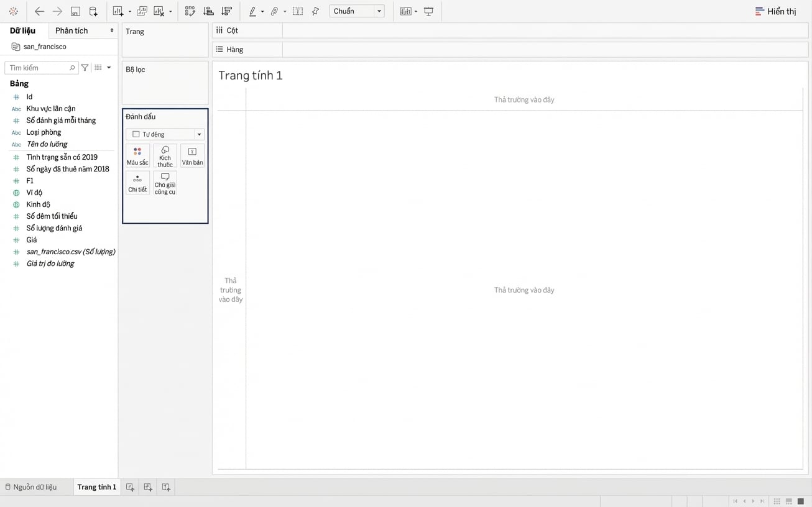Click the show filmstrip view icon in status bar
This screenshot has height=507, width=812.
click(x=789, y=501)
